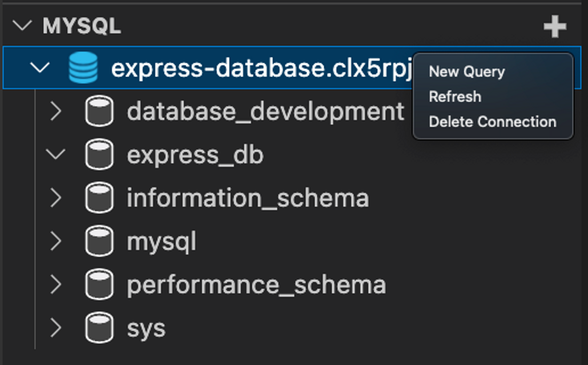Click the mysql database cylinder icon

tap(99, 242)
